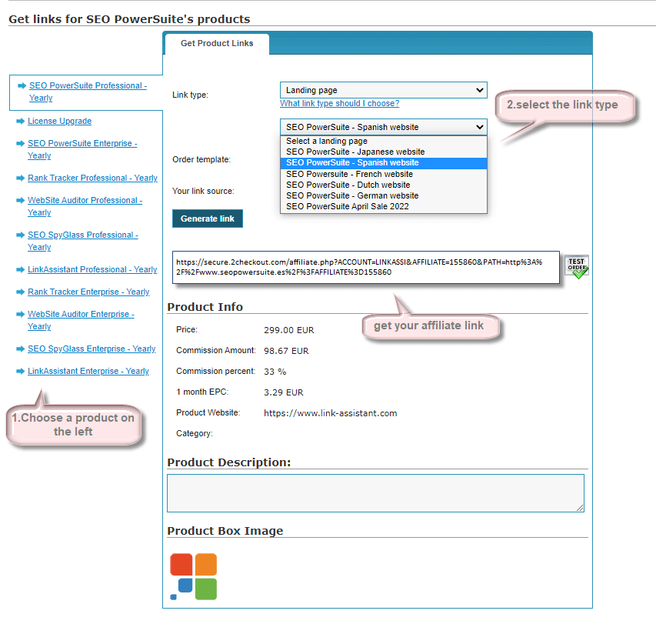Viewport: 656px width, 644px height.
Task: Click the 1 month EPC value 3.29 EUR
Action: 283,392
